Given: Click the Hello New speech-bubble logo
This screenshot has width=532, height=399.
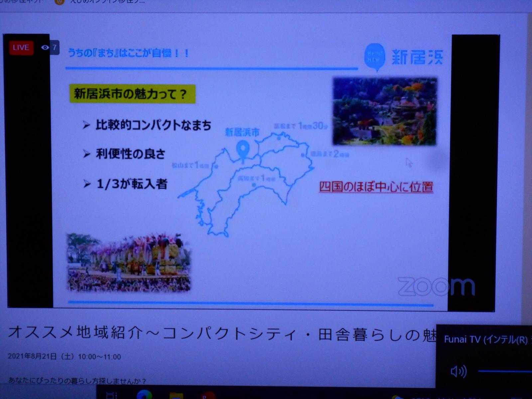Looking at the screenshot, I should (x=375, y=58).
